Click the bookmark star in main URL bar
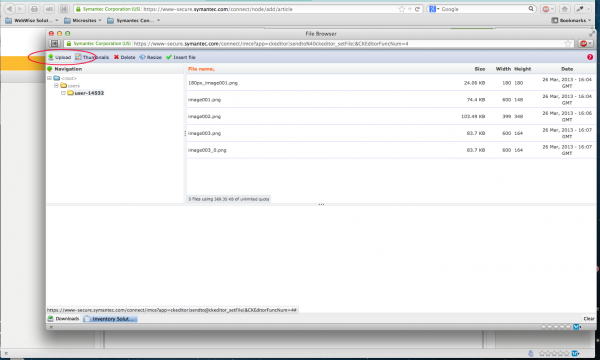The height and width of the screenshot is (360, 600). click(402, 9)
